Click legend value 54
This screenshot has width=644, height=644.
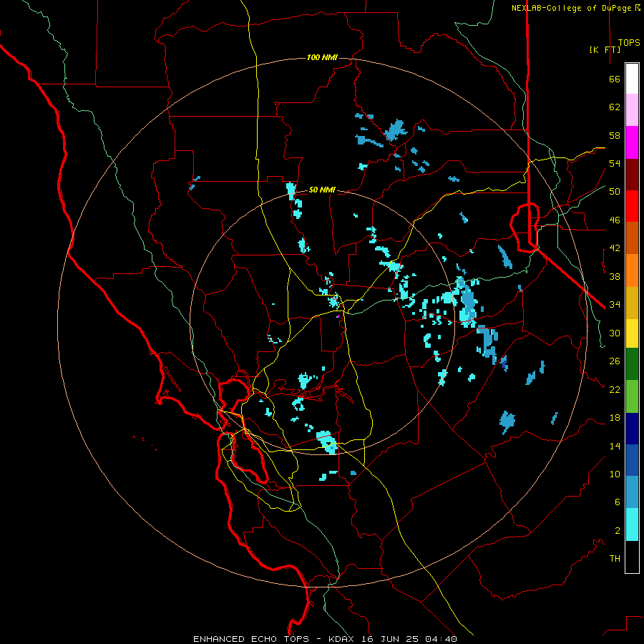point(615,163)
